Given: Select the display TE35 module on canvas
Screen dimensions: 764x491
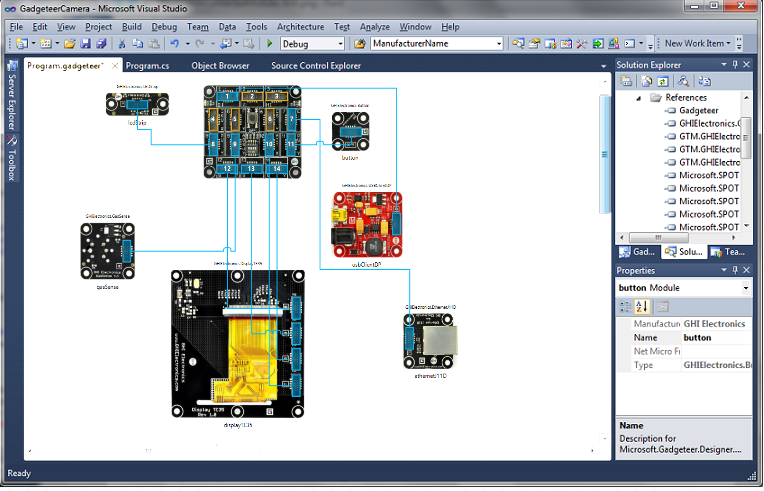Looking at the screenshot, I should coord(238,344).
